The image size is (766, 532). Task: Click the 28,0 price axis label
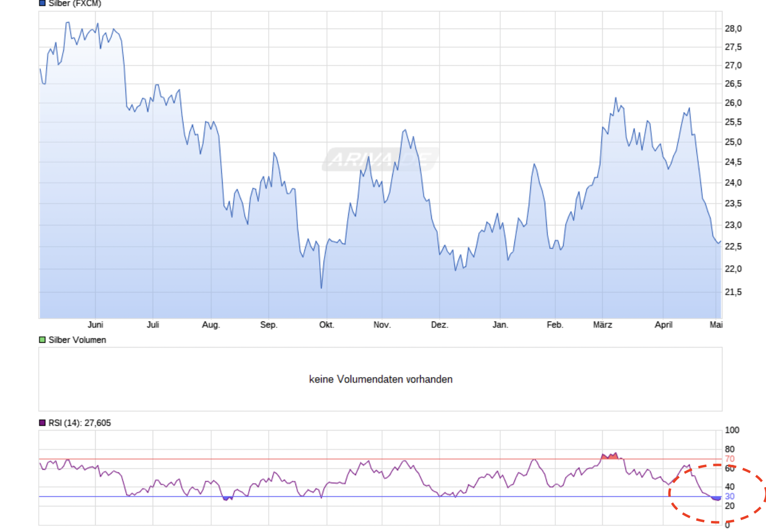click(733, 29)
